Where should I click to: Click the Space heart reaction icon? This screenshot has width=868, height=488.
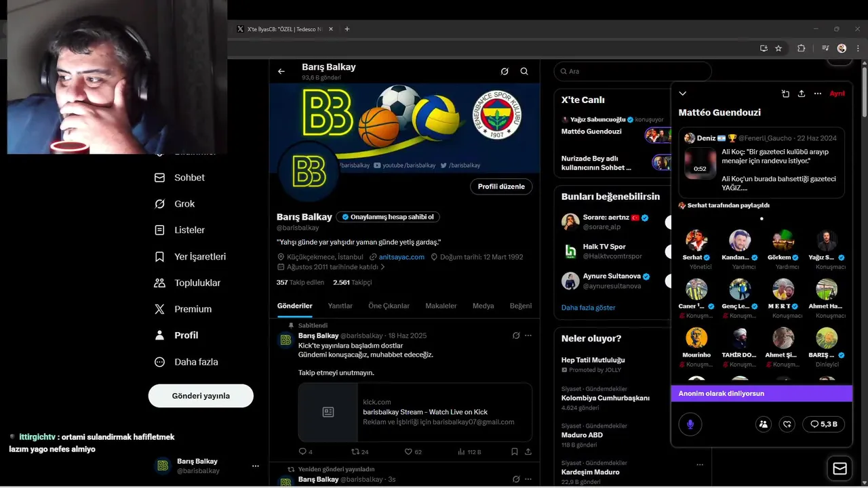coord(787,424)
